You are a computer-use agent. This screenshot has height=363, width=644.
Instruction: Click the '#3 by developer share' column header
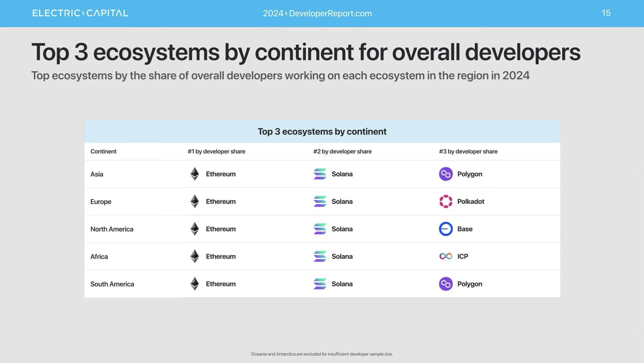tap(468, 151)
